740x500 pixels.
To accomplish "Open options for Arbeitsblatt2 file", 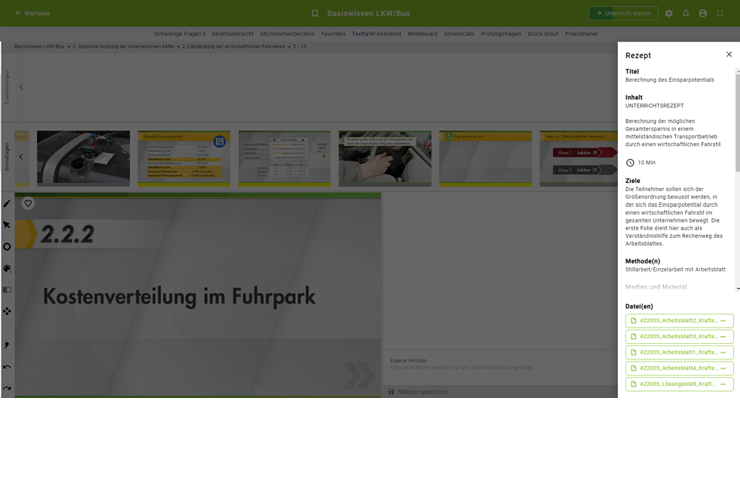I will tap(723, 321).
